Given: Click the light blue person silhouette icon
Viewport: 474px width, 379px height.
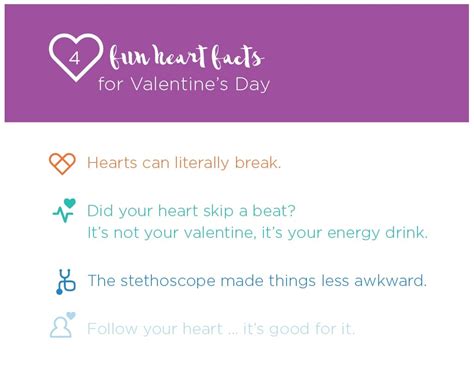Looking at the screenshot, I should click(x=61, y=327).
